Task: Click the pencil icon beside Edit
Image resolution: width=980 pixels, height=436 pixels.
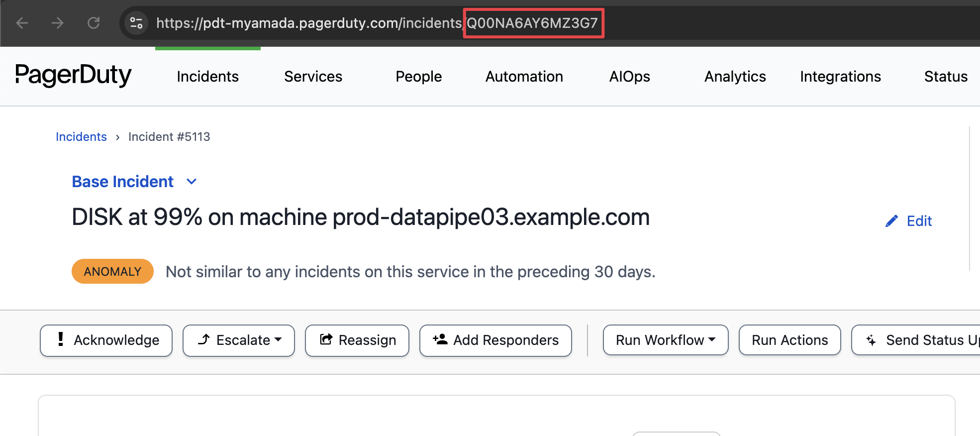Action: pos(892,221)
